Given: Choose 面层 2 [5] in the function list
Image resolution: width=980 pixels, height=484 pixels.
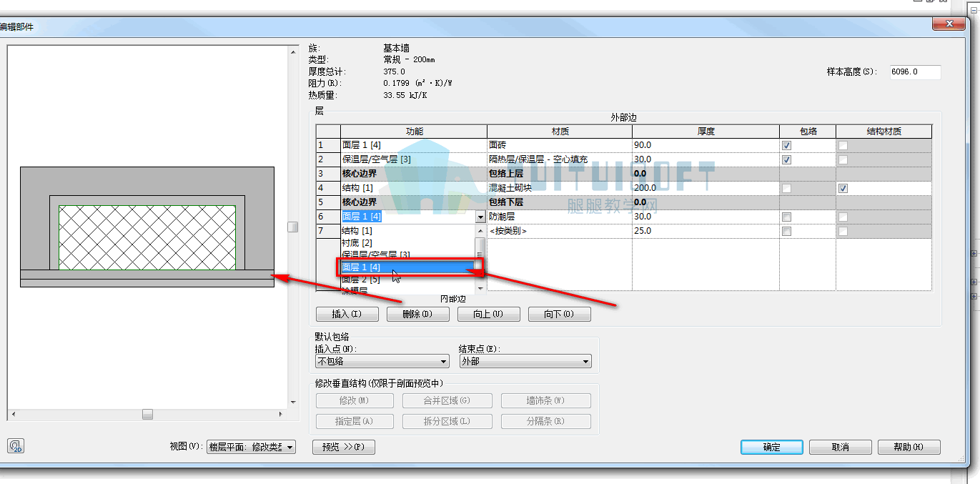Looking at the screenshot, I should coord(407,280).
